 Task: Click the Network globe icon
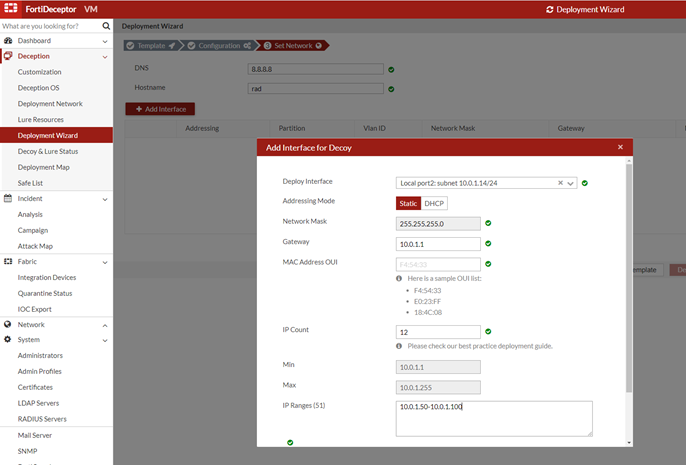(7, 324)
